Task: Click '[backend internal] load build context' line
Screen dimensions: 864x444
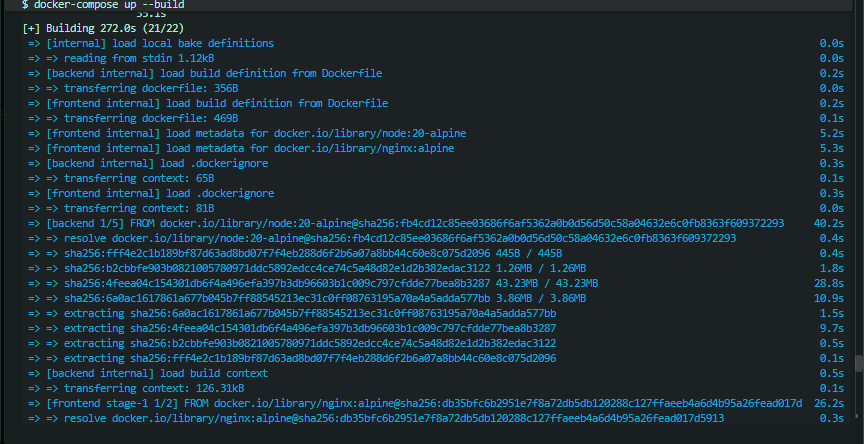Action: [148, 373]
